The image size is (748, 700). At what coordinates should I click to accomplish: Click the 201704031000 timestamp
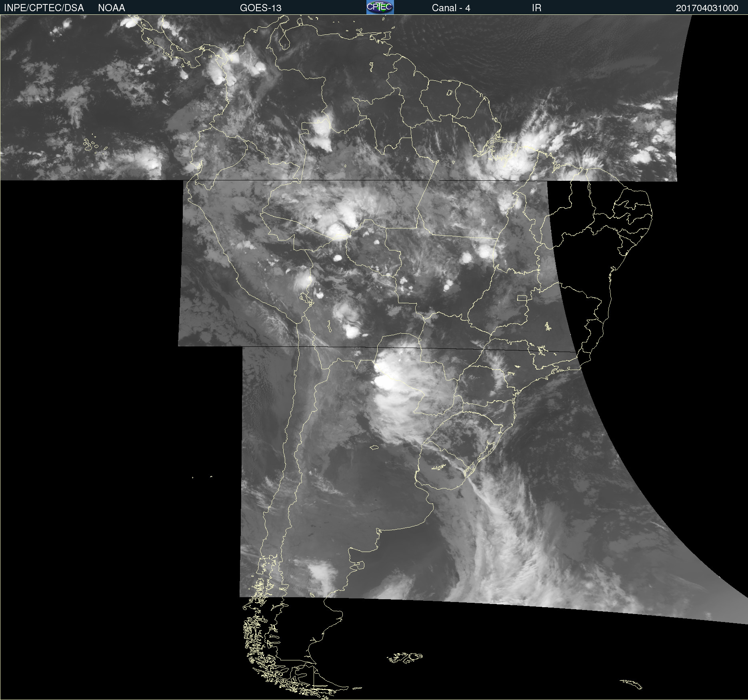(x=707, y=8)
